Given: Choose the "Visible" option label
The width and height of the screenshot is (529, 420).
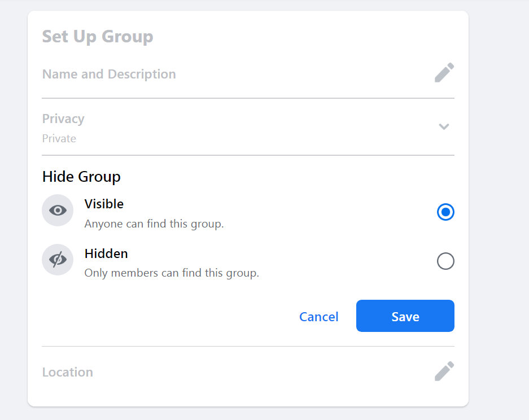Looking at the screenshot, I should [104, 204].
